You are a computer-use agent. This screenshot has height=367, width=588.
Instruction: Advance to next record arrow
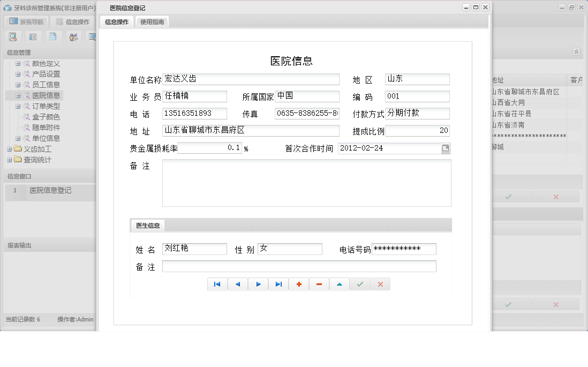(258, 284)
